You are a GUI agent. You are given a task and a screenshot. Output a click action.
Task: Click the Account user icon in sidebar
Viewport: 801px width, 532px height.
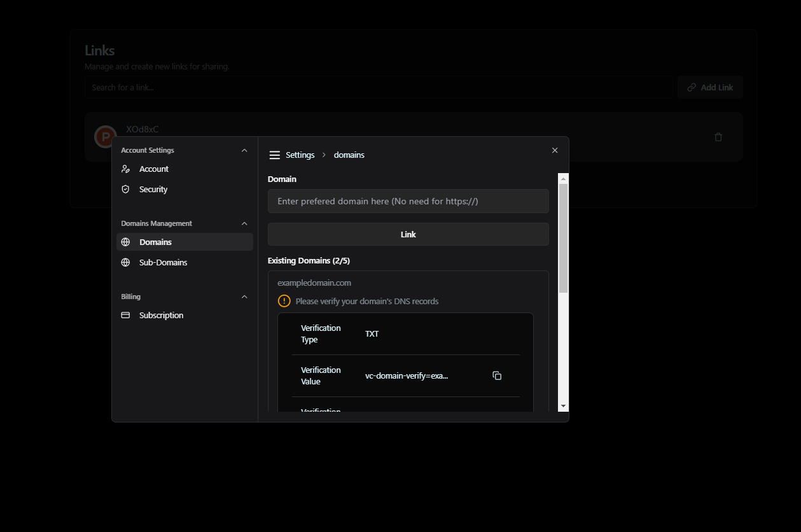point(125,169)
